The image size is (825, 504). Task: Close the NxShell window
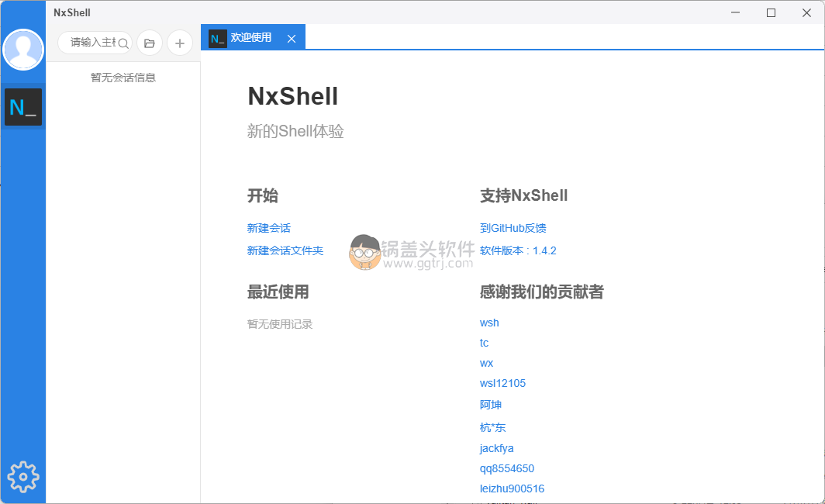coord(806,12)
